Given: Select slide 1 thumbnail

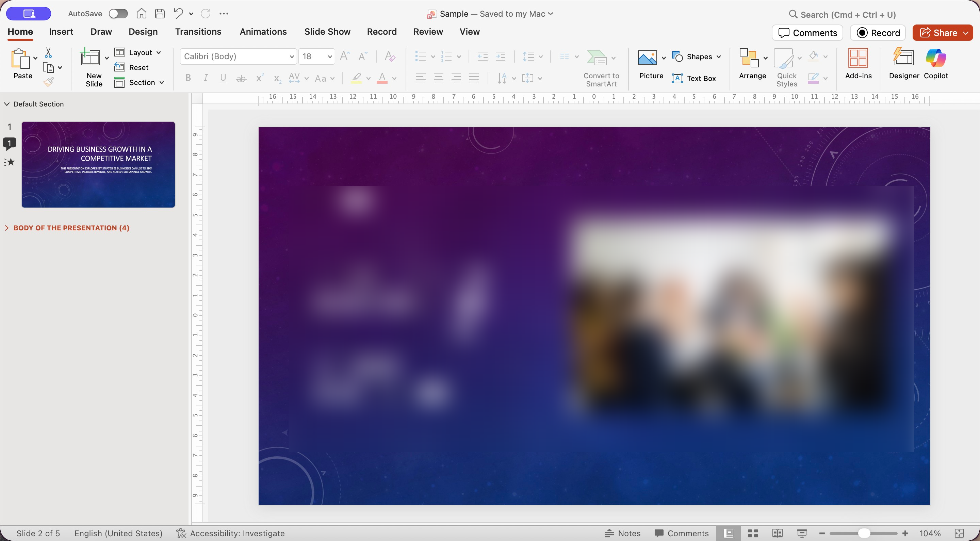Looking at the screenshot, I should pyautogui.click(x=98, y=164).
